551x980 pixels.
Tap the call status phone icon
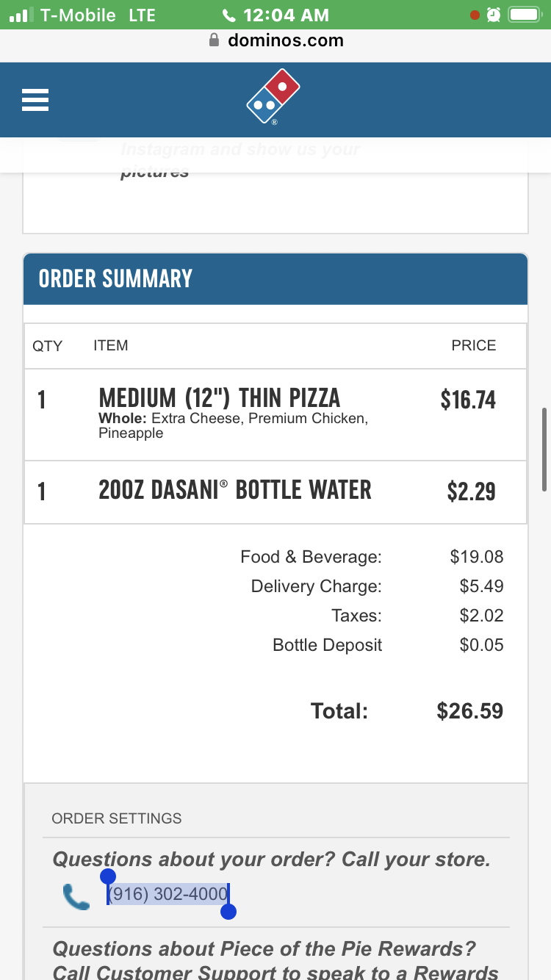pyautogui.click(x=229, y=15)
